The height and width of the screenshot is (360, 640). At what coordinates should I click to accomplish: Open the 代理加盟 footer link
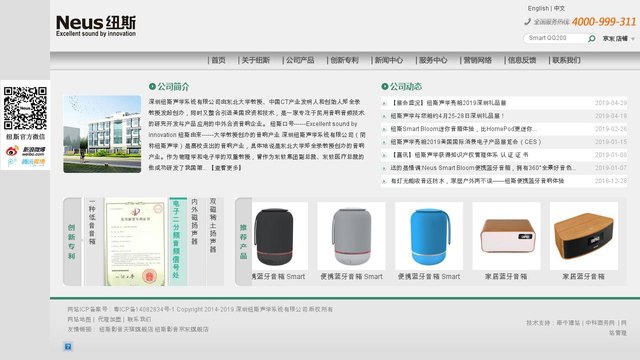coord(109,319)
